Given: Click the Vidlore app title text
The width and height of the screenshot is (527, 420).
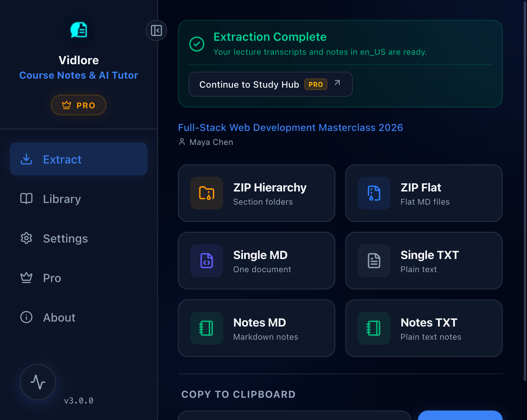Looking at the screenshot, I should coord(79,60).
